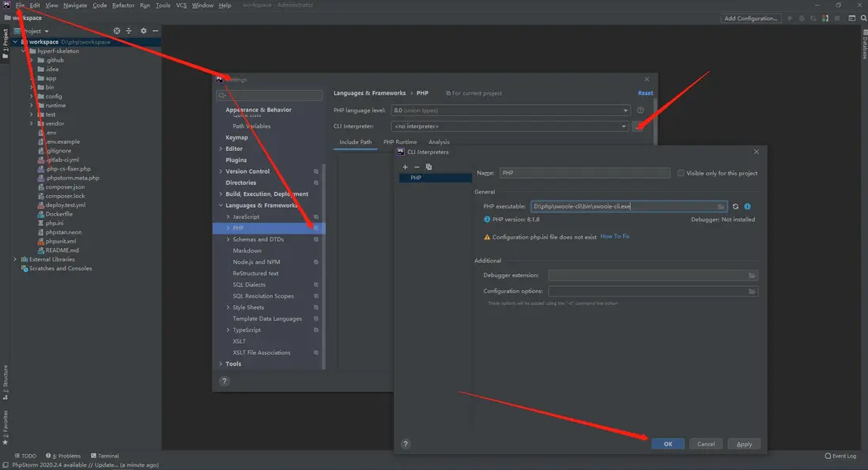Click OK in CLI Interpreters dialog
Image resolution: width=868 pixels, height=470 pixels.
(x=667, y=444)
